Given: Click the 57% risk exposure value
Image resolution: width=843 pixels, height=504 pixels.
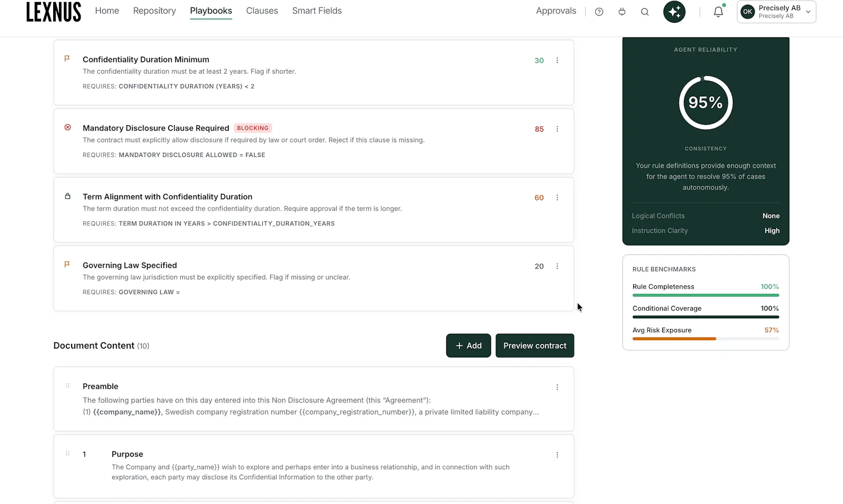Looking at the screenshot, I should [771, 330].
